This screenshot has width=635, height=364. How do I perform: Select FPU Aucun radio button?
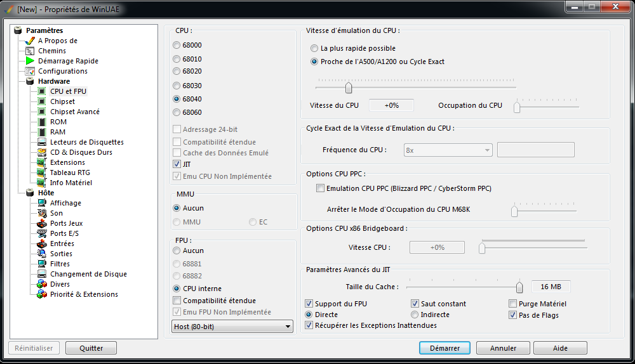(177, 250)
